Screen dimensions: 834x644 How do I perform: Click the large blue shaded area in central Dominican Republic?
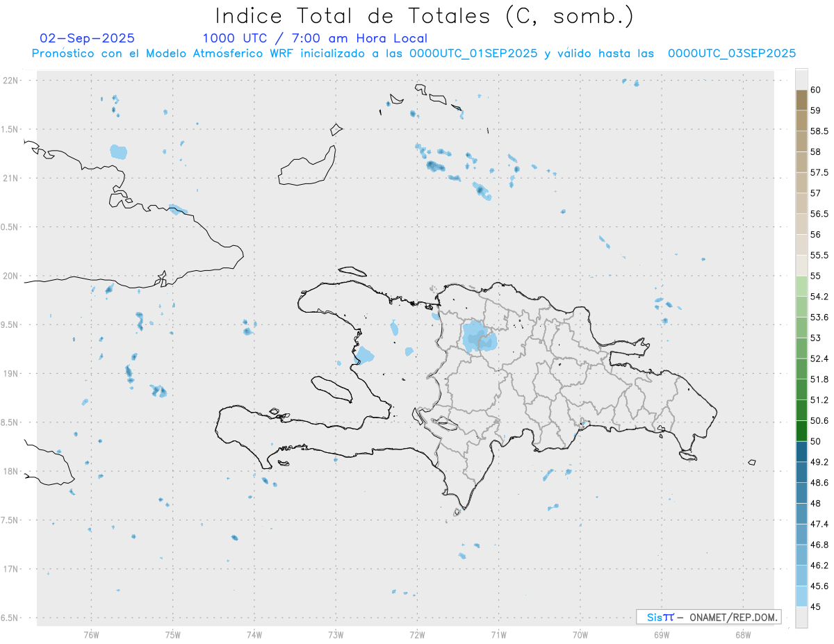pyautogui.click(x=480, y=336)
